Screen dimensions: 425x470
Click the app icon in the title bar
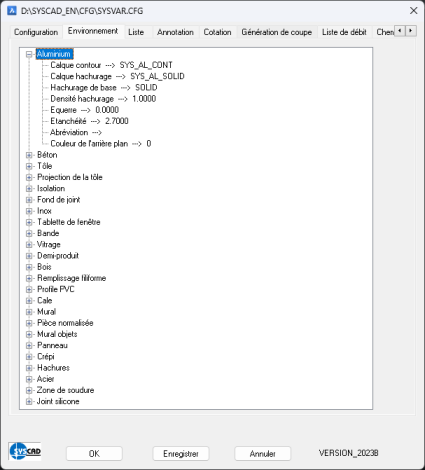[12, 11]
